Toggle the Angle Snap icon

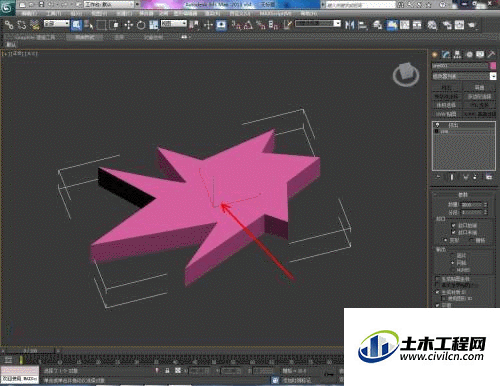pos(249,25)
